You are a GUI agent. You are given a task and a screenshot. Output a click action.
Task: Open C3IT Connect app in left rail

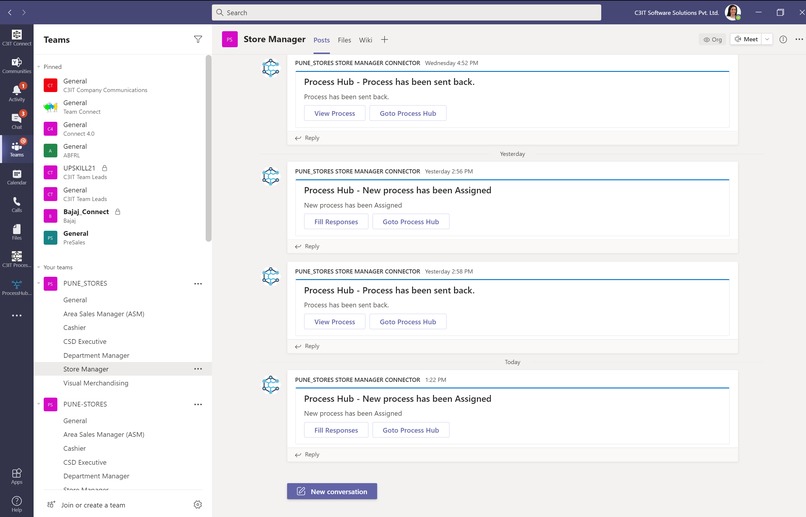pyautogui.click(x=16, y=37)
